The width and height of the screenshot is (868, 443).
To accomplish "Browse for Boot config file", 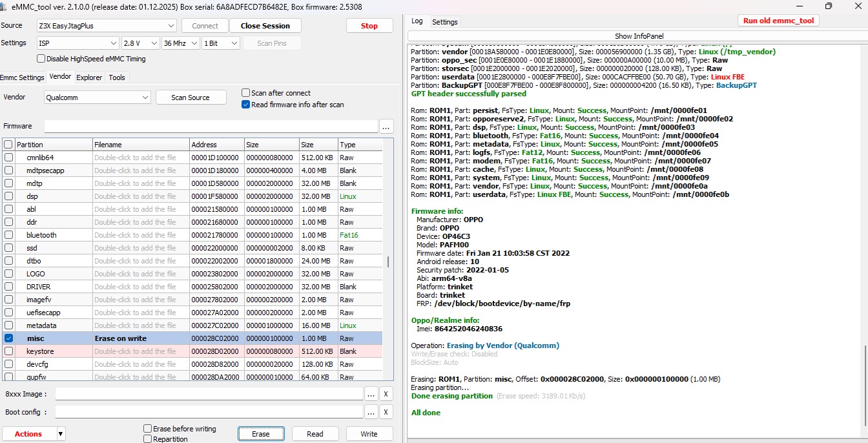I will pos(371,412).
